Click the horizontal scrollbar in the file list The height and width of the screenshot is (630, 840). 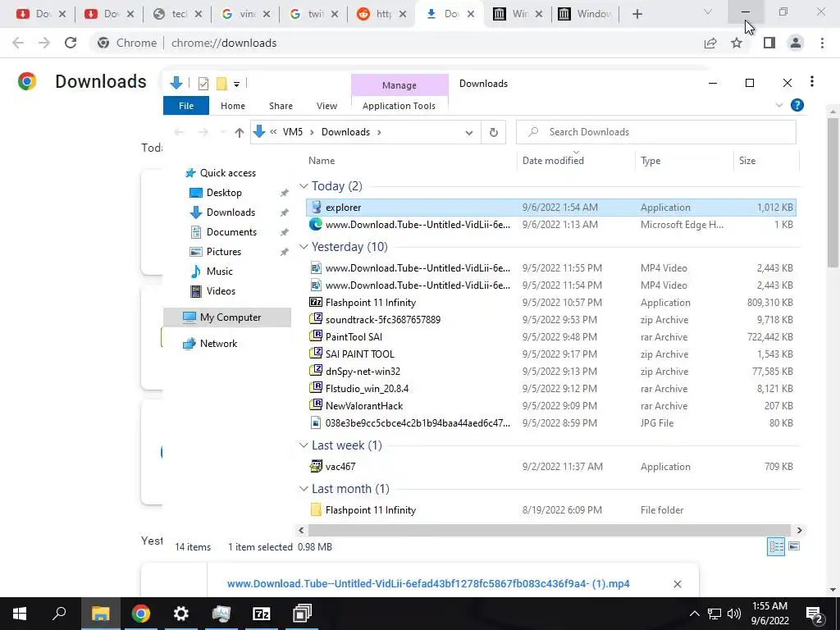point(549,531)
